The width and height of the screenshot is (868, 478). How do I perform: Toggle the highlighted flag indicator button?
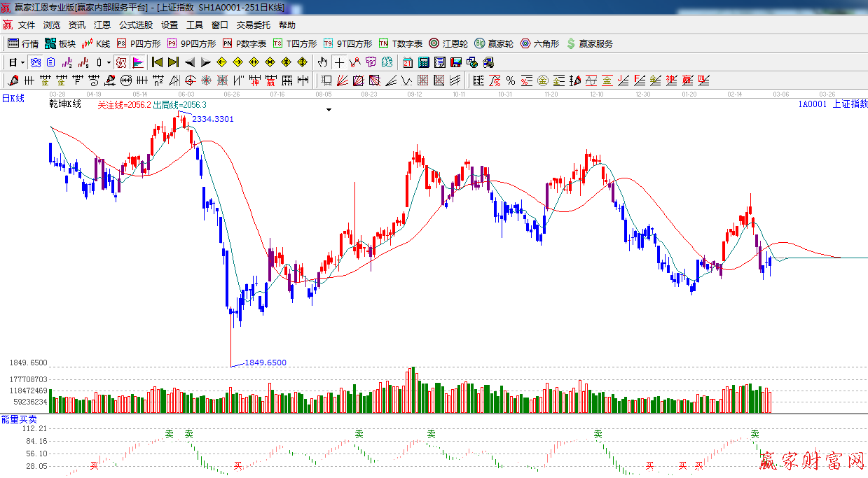138,62
